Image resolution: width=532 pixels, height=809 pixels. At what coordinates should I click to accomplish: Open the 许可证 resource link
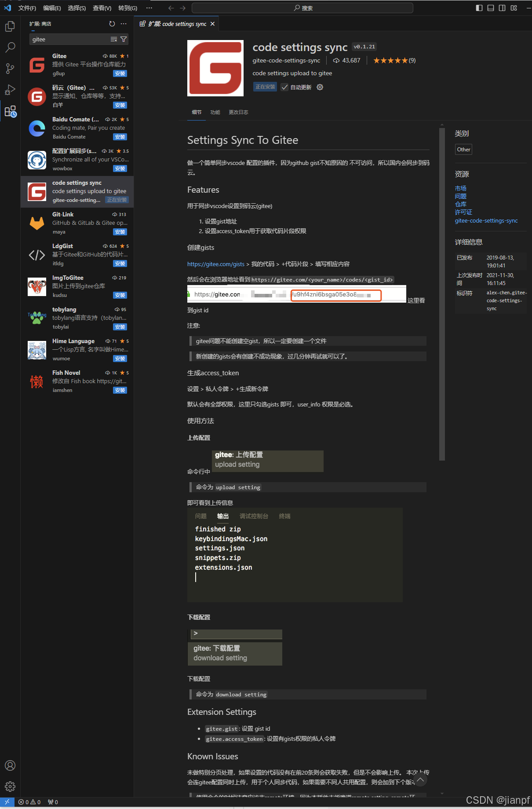point(463,212)
